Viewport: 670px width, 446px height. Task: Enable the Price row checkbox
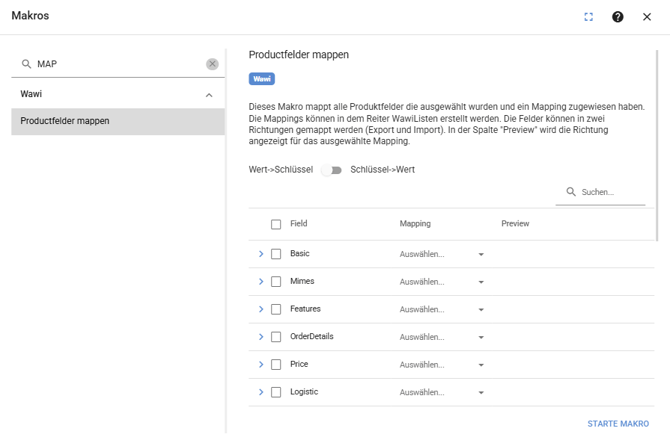276,365
